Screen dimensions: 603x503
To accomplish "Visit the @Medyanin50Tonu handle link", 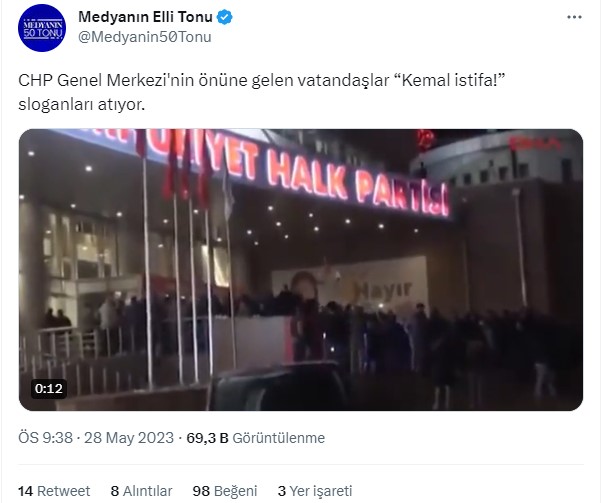I will (x=145, y=37).
